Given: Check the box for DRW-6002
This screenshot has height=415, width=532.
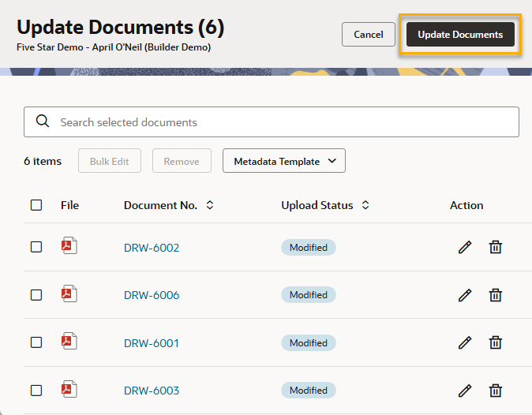Looking at the screenshot, I should [x=36, y=247].
